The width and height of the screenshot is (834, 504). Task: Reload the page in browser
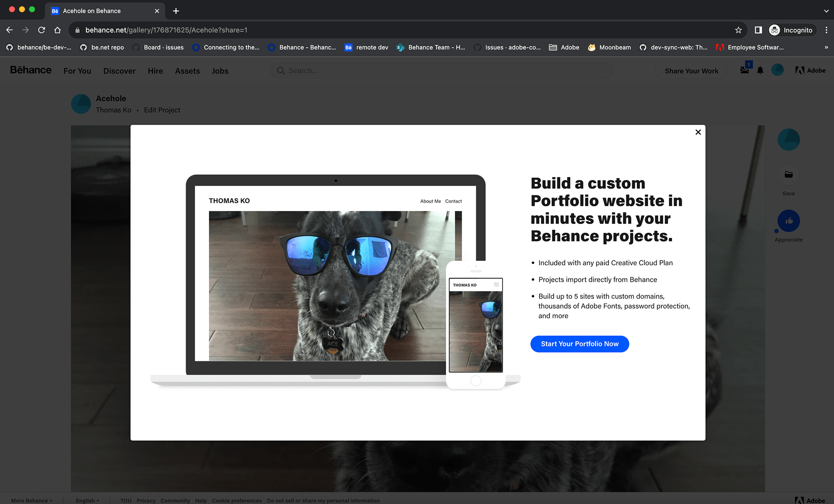[x=42, y=30]
